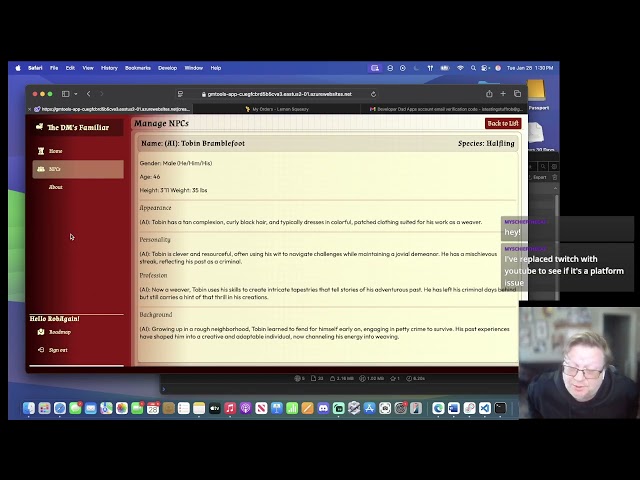
Task: Open Safari from the Dock
Action: coord(60,408)
